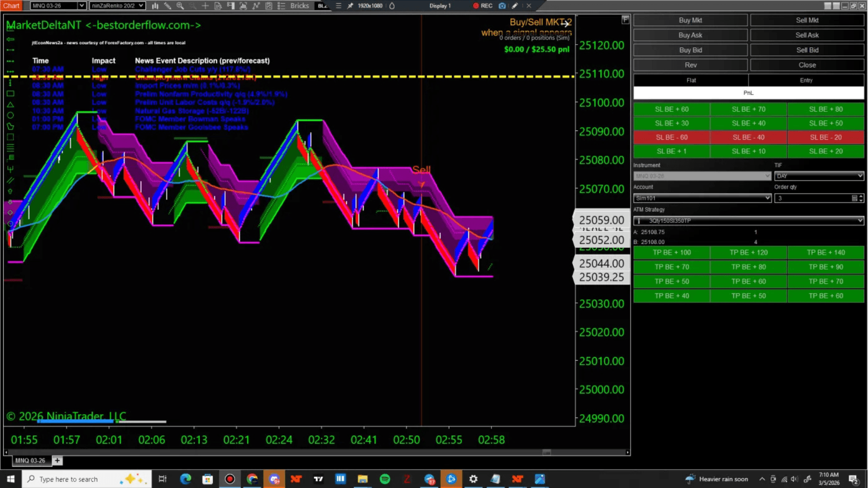868x488 pixels.
Task: Open File Explorer from taskbar
Action: pos(362,479)
